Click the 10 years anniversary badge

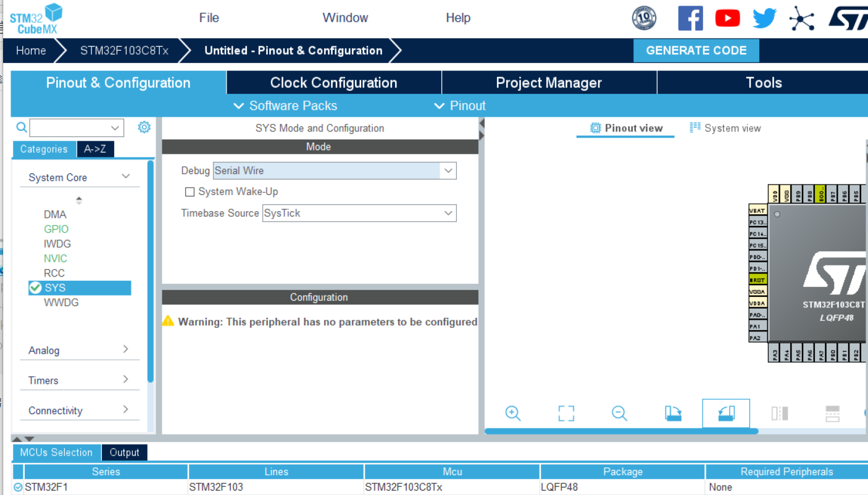tap(644, 18)
